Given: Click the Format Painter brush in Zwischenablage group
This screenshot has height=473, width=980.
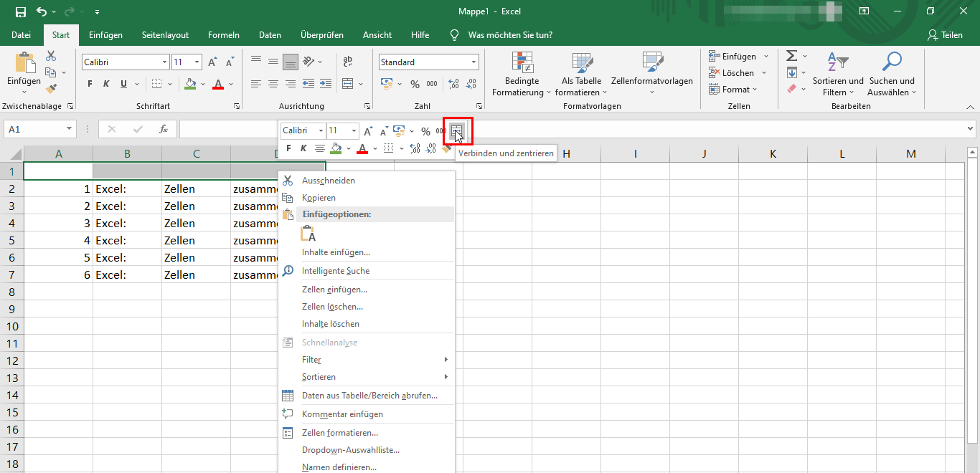Looking at the screenshot, I should (51, 89).
